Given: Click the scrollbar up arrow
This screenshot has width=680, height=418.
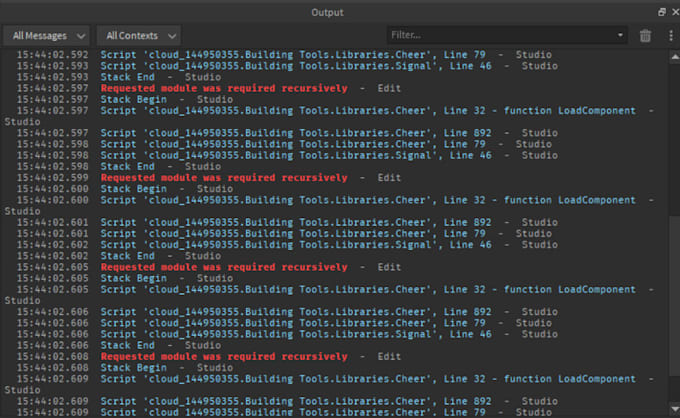Looking at the screenshot, I should pos(673,55).
